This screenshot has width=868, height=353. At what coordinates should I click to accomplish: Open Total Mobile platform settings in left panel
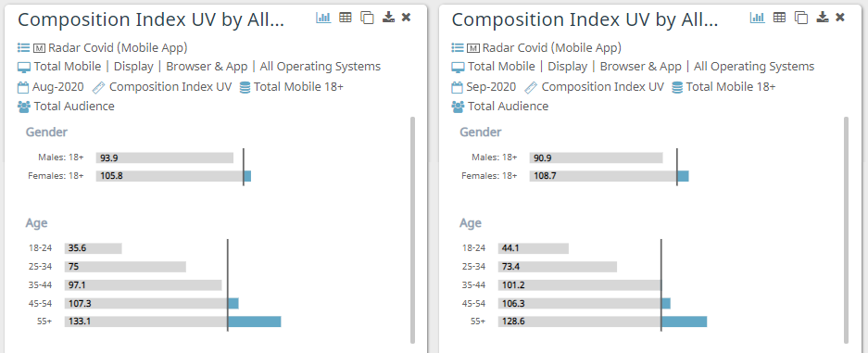[x=59, y=67]
